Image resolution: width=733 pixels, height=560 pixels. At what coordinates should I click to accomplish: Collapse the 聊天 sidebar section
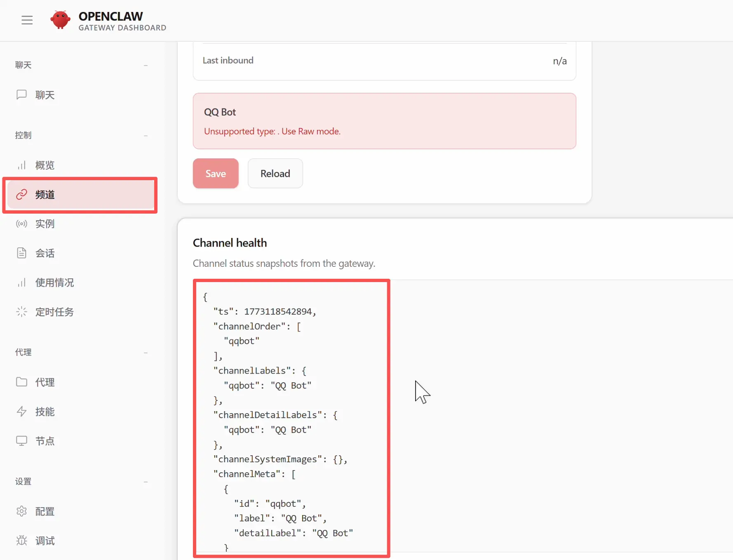(x=146, y=65)
